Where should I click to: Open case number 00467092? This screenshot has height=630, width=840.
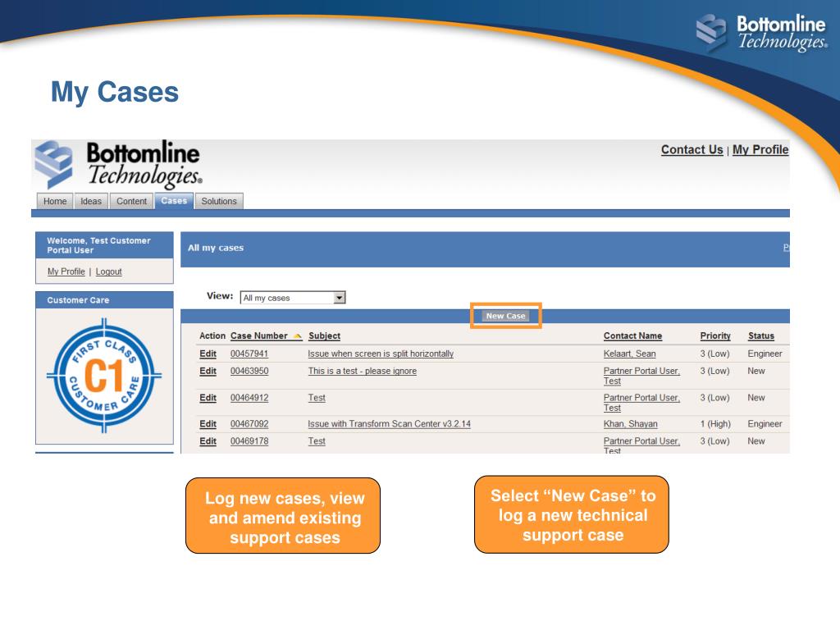(249, 424)
